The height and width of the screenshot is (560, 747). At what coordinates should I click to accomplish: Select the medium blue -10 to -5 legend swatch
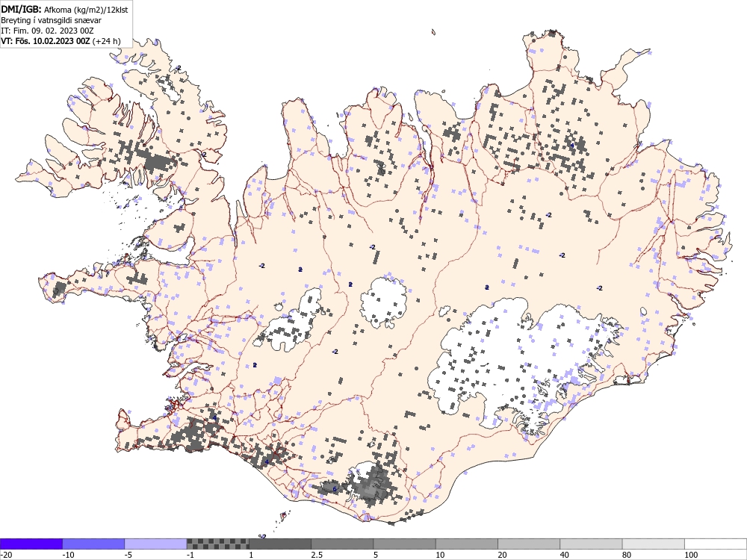pyautogui.click(x=93, y=544)
